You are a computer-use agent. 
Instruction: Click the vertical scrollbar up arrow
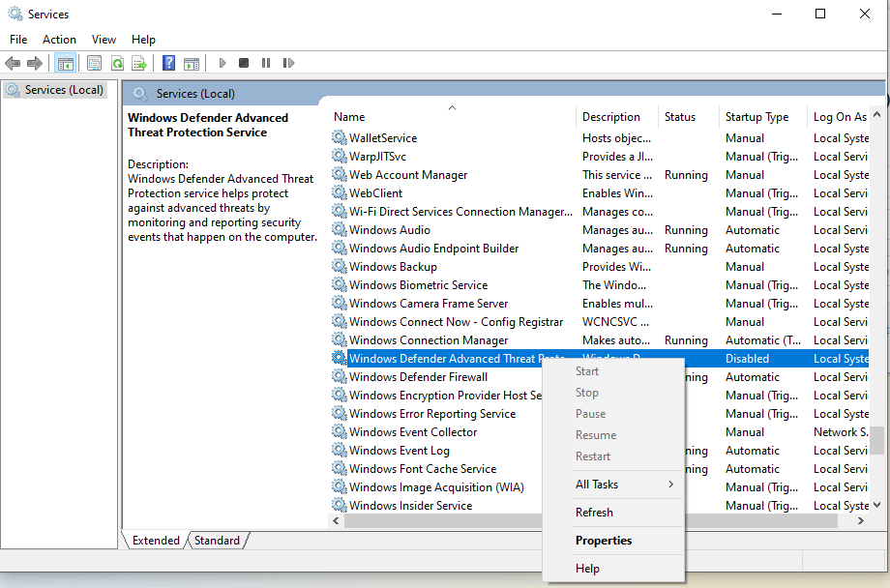[x=877, y=115]
